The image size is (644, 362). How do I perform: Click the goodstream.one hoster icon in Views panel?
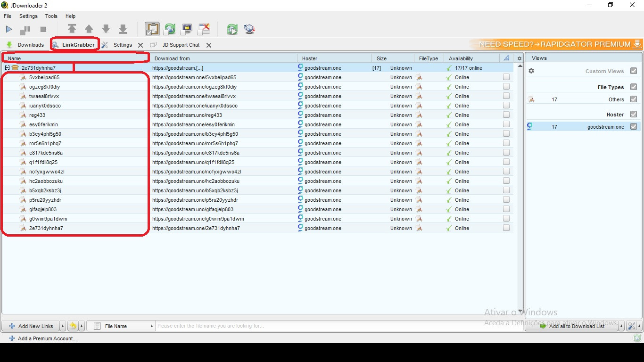530,126
